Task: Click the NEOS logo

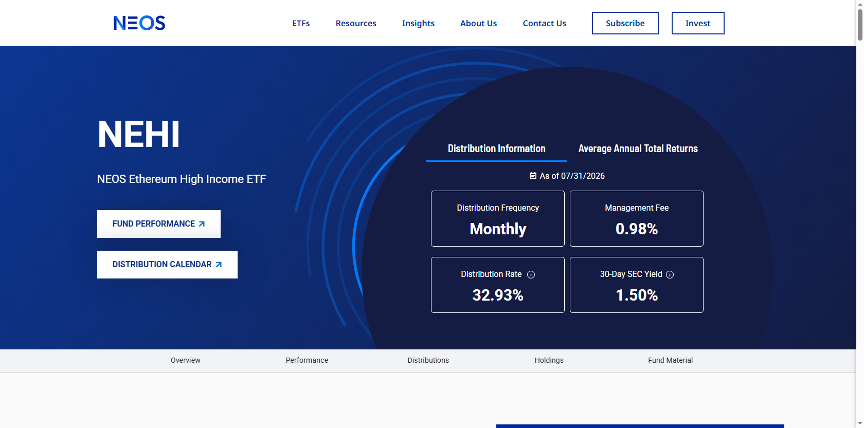Action: (139, 23)
